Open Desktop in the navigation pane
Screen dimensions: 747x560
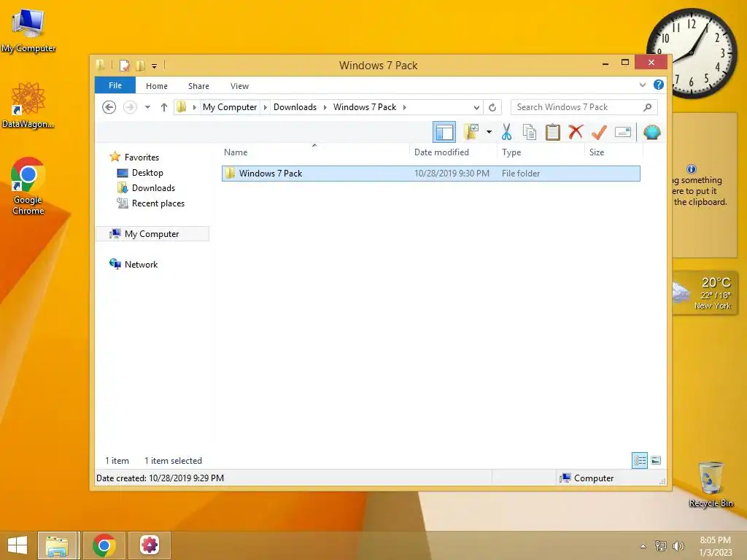pyautogui.click(x=147, y=172)
